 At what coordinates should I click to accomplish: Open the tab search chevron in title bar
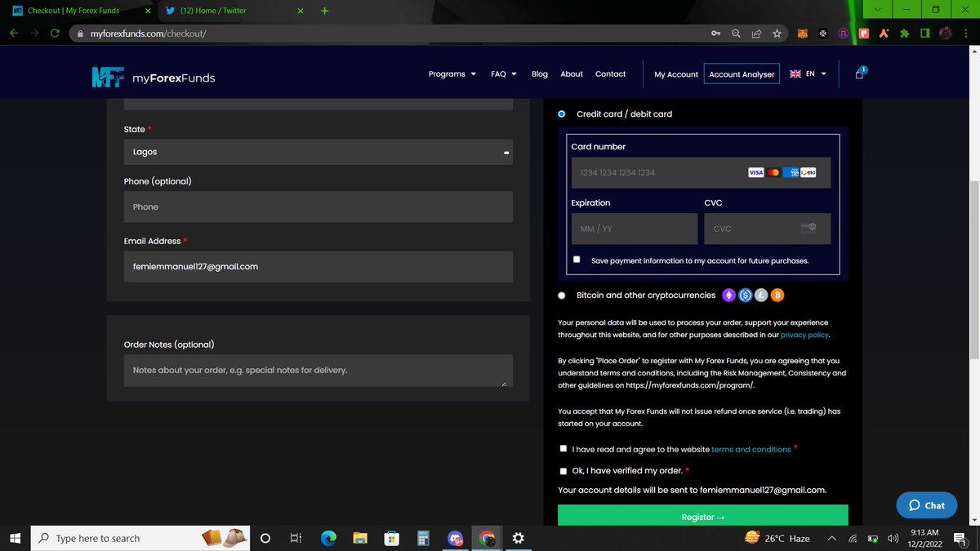878,10
